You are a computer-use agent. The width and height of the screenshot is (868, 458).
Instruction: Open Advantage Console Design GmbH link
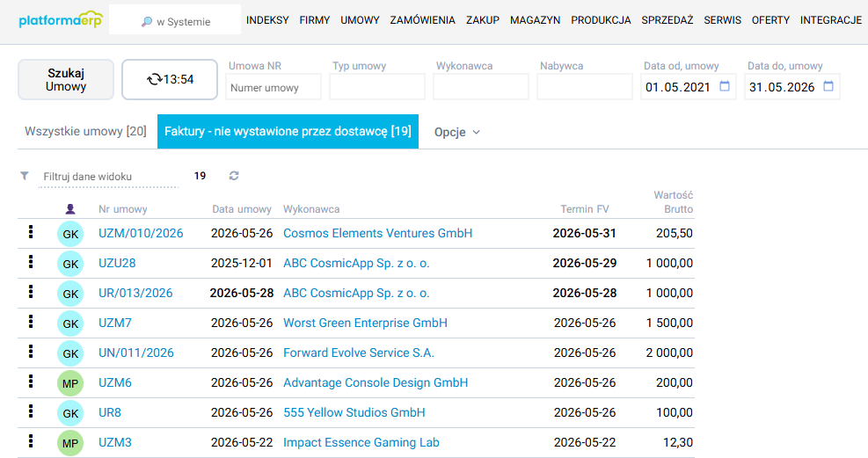pos(376,382)
